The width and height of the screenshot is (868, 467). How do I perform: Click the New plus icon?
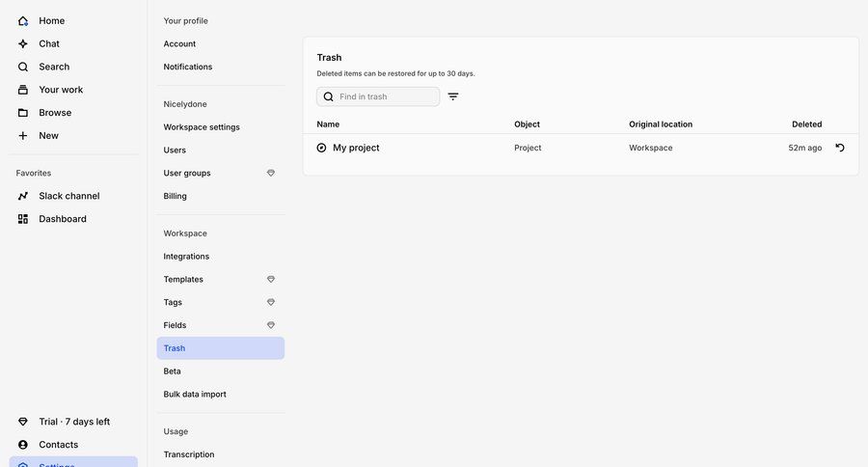click(23, 136)
